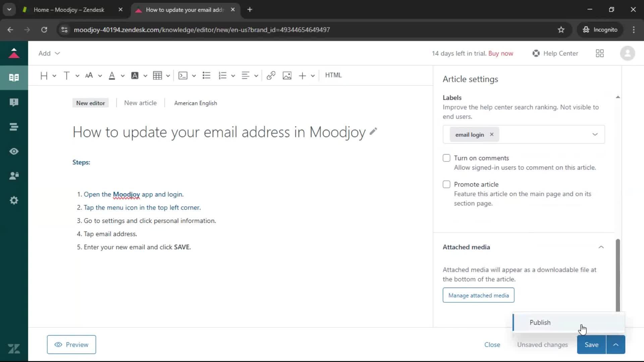
Task: Insert a code block
Action: (x=183, y=75)
